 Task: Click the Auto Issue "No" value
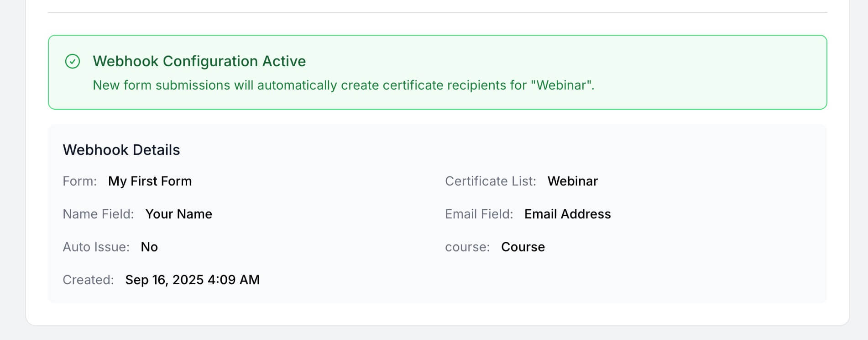[x=149, y=247]
